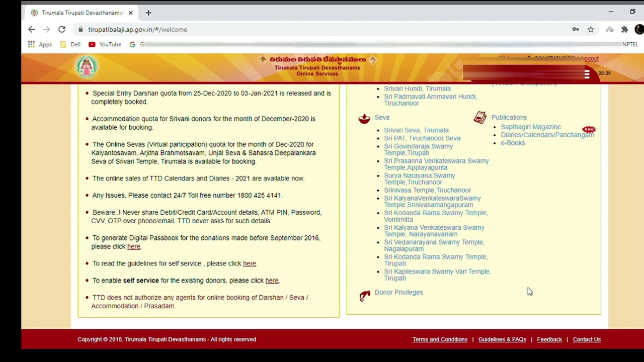Screen dimensions: 644x362
Task: Open Sri PAT, Tiruchanoor Seva link
Action: (x=422, y=138)
